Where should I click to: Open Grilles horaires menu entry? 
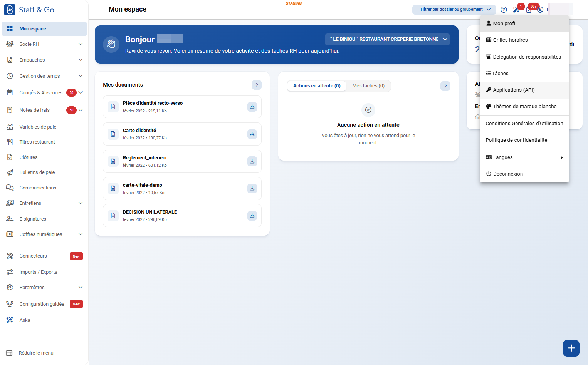(524, 40)
